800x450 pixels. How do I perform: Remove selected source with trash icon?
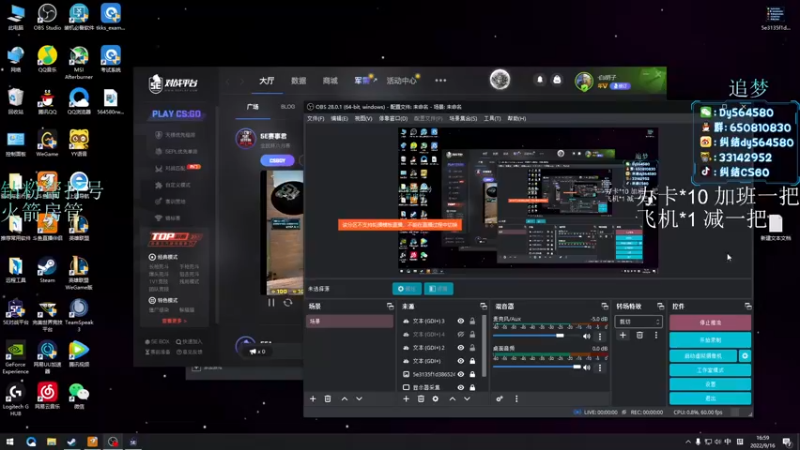(421, 399)
